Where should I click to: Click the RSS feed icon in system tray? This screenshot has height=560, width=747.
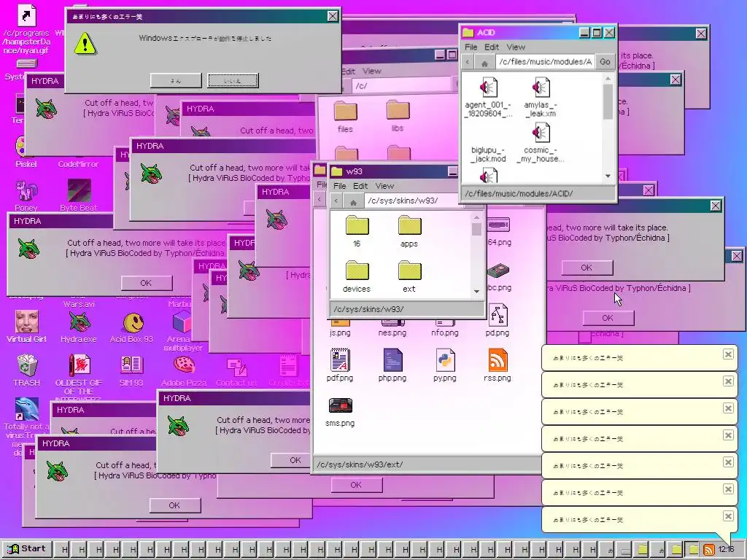click(x=709, y=550)
